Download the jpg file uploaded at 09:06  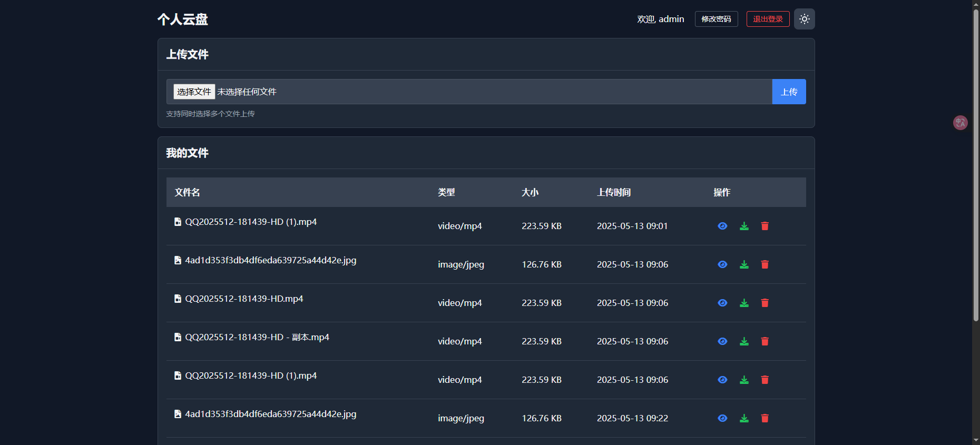click(744, 264)
